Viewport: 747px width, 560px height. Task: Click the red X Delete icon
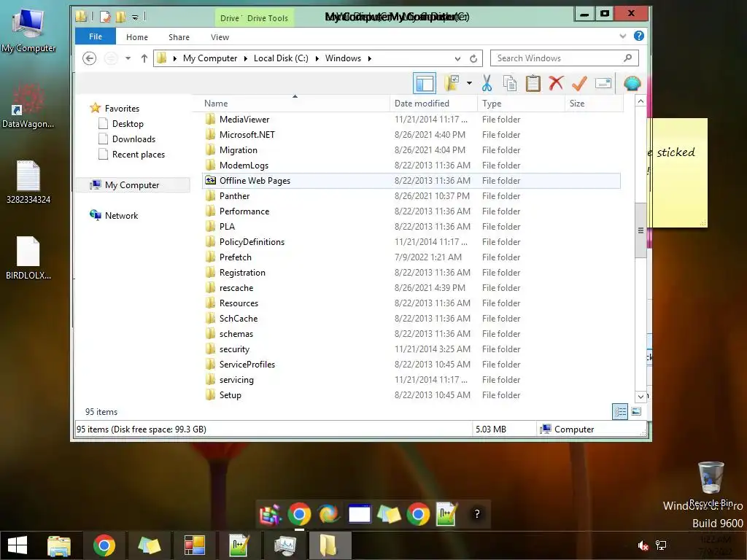(x=556, y=83)
